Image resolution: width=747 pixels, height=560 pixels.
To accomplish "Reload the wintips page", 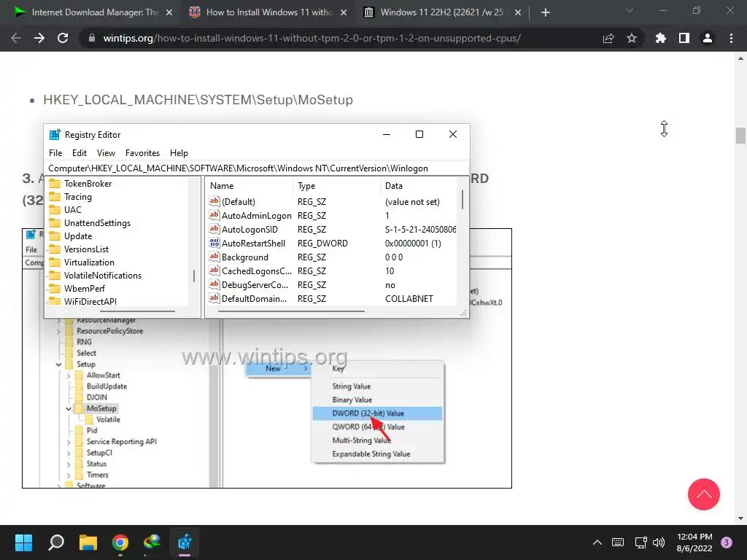I will (x=63, y=38).
